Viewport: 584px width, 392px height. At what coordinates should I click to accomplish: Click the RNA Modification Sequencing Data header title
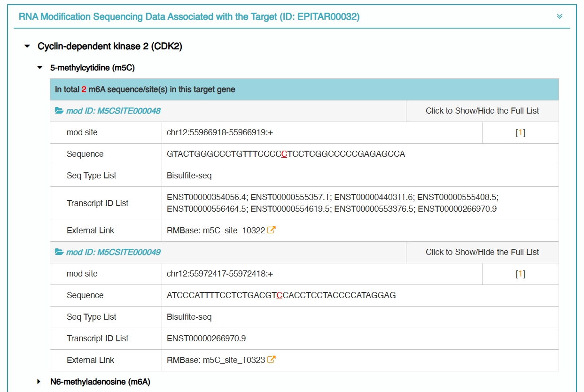pos(189,17)
